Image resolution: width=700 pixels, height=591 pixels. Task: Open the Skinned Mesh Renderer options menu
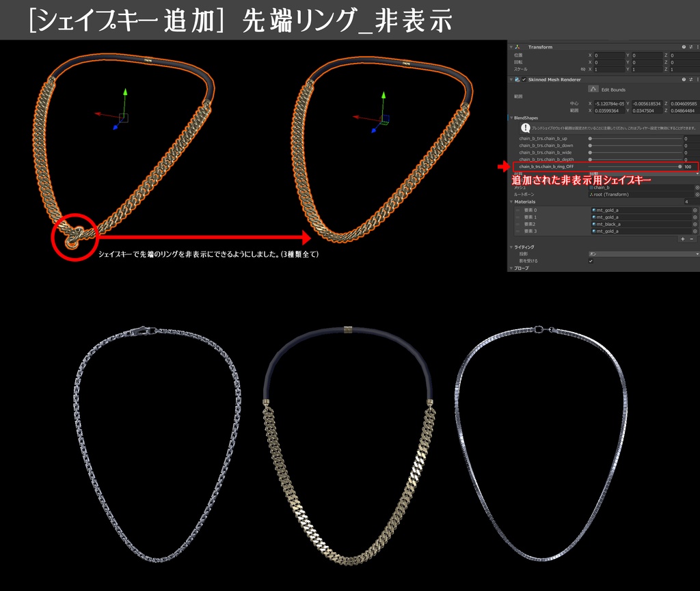point(697,79)
